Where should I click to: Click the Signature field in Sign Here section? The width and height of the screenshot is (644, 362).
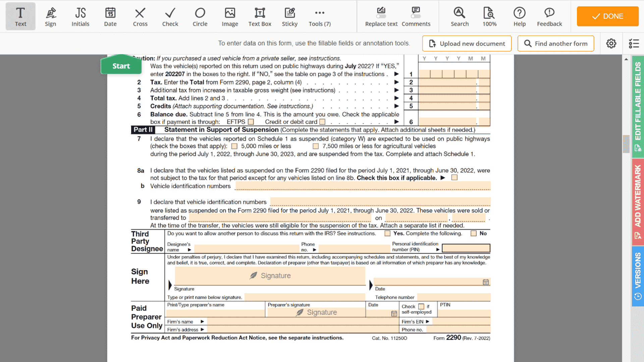point(270,276)
